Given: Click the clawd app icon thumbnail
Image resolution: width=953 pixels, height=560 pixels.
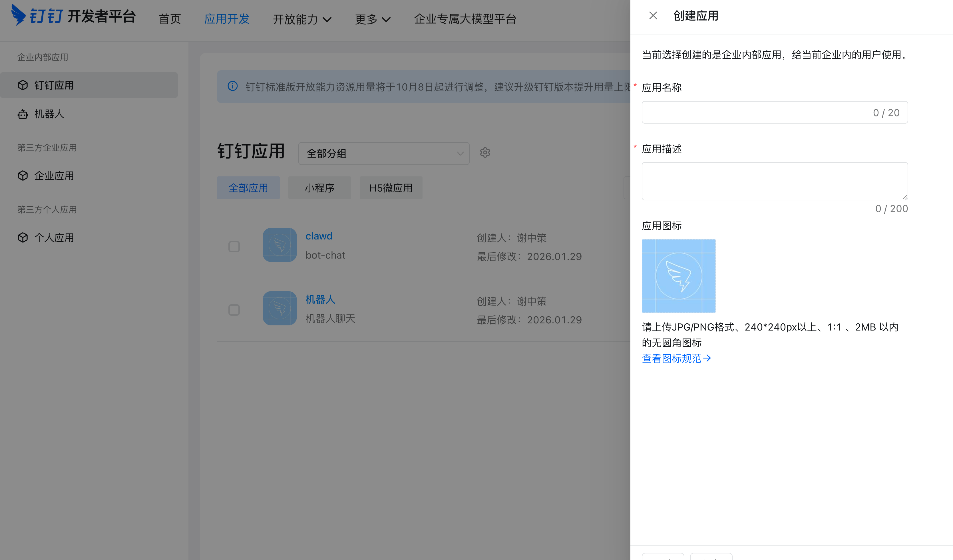Looking at the screenshot, I should 280,245.
